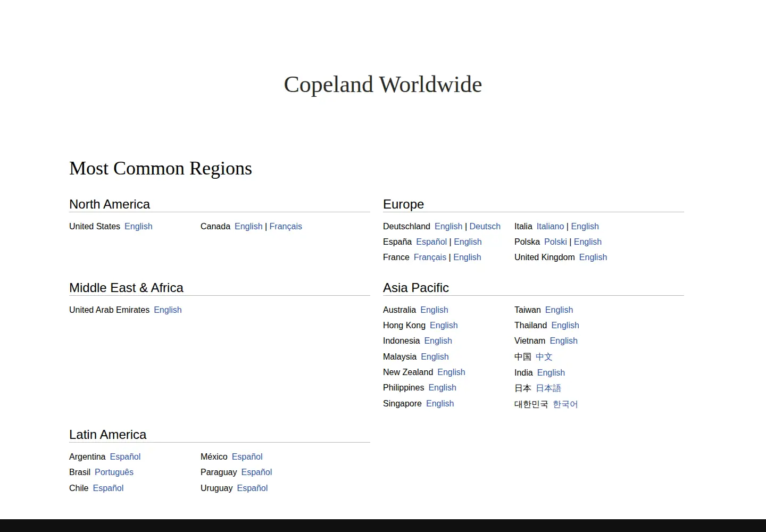Choose the 한국어 link for Korea

(565, 404)
